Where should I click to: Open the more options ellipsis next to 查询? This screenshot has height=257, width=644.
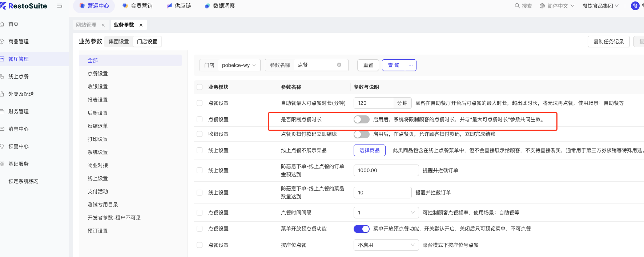(x=411, y=65)
